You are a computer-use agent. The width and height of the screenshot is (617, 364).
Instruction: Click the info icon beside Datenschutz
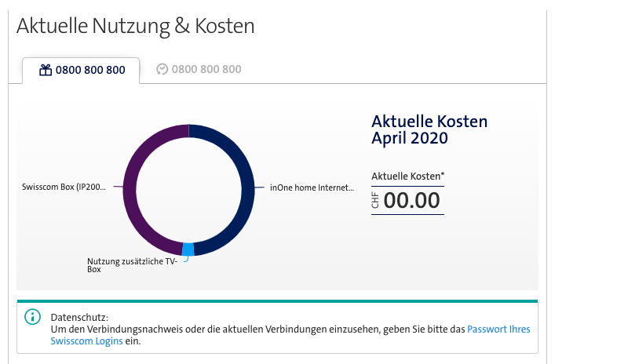pyautogui.click(x=32, y=317)
